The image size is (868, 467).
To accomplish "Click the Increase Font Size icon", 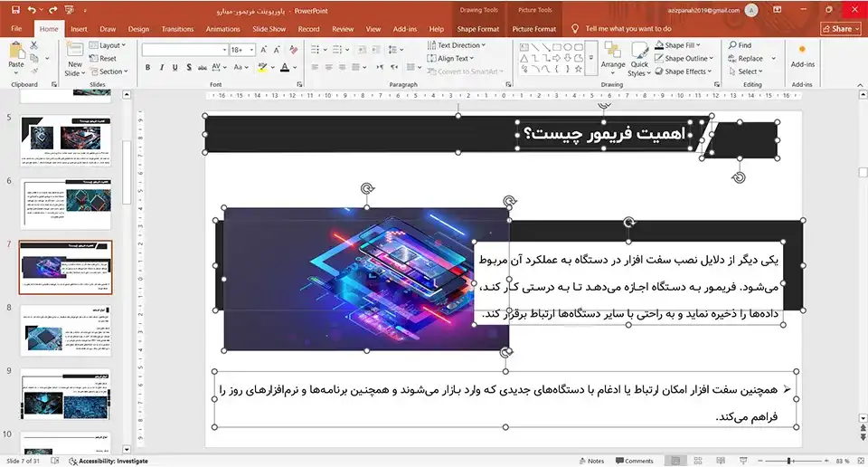I will click(x=263, y=50).
